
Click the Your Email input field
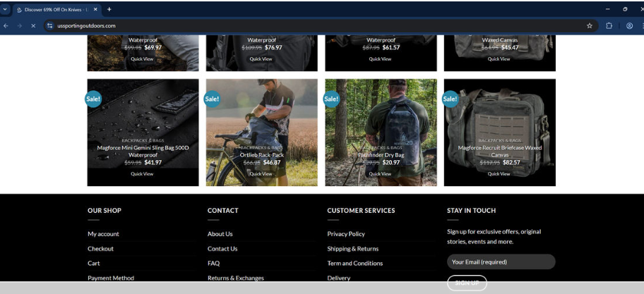[501, 262]
